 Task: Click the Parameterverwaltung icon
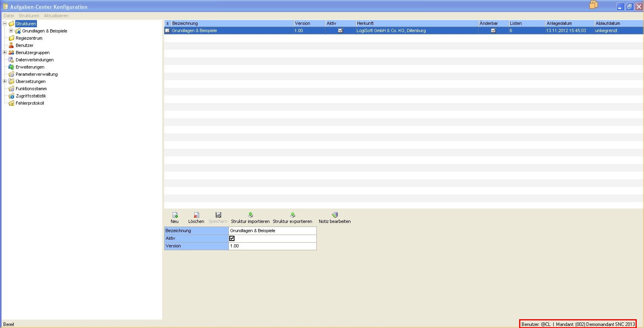(11, 74)
